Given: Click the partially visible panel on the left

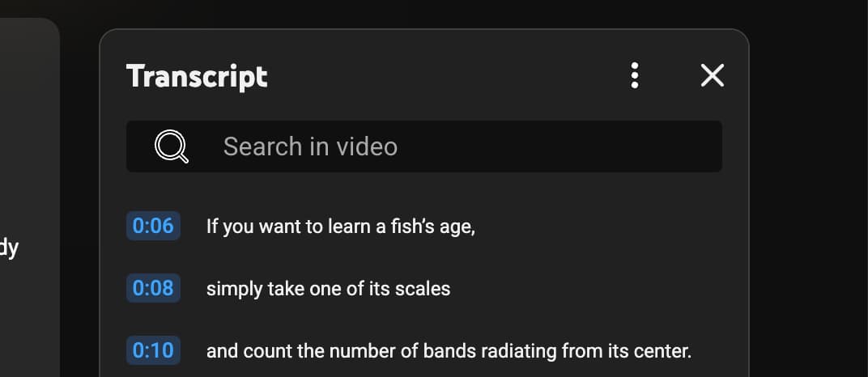Looking at the screenshot, I should 28,202.
